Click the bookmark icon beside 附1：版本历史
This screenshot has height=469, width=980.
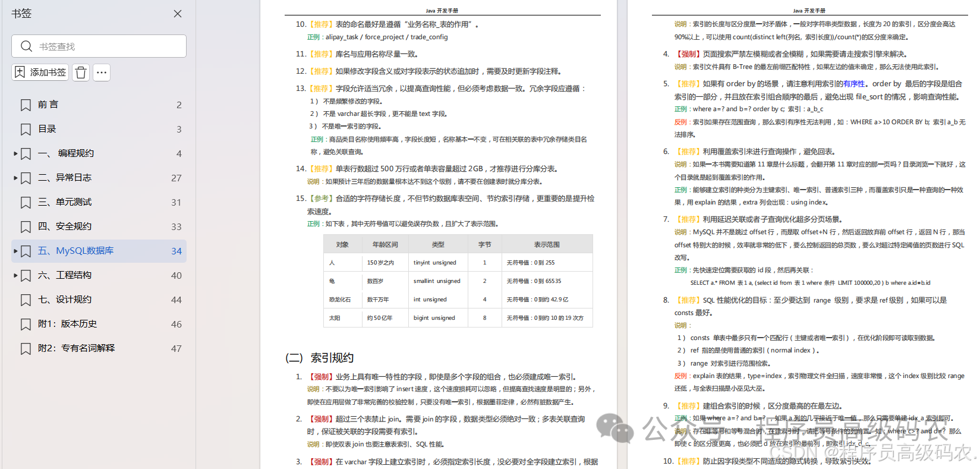tap(26, 325)
